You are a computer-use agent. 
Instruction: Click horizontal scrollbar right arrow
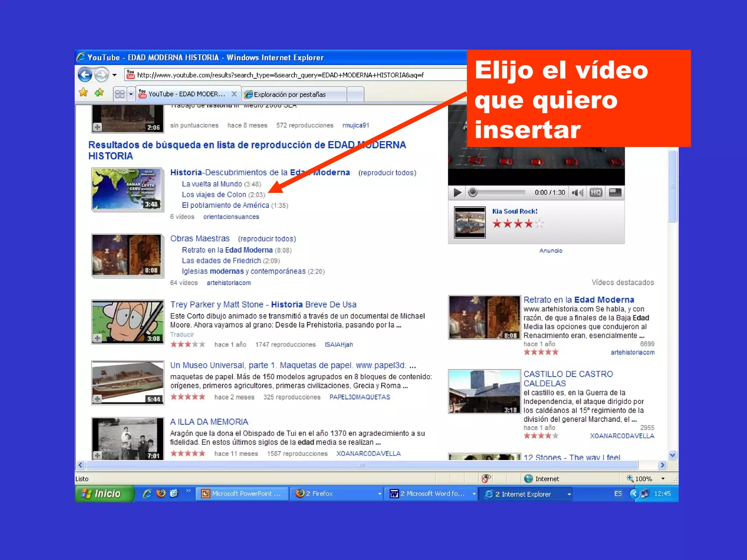663,465
